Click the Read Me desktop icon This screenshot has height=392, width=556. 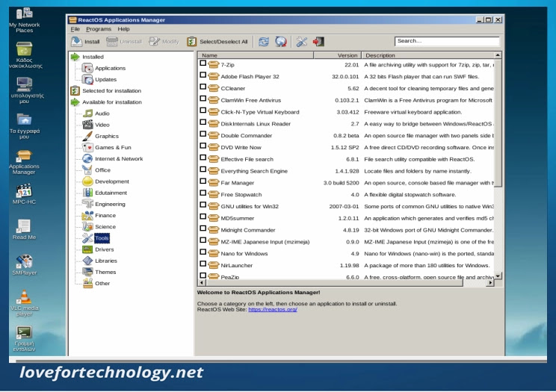(x=24, y=230)
